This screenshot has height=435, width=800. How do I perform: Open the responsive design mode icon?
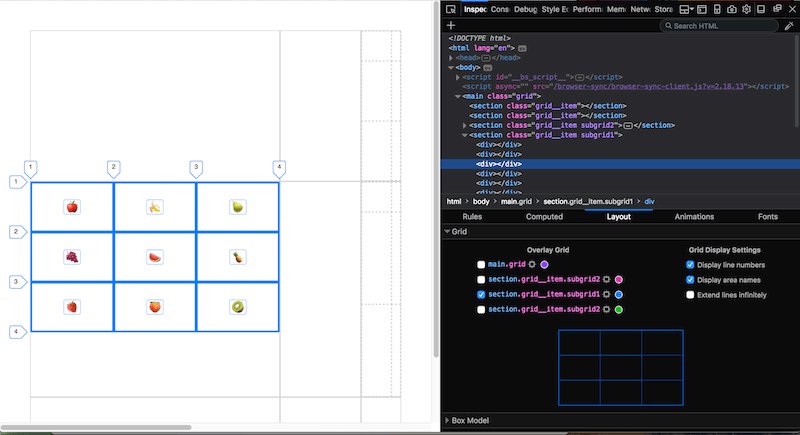pyautogui.click(x=717, y=9)
